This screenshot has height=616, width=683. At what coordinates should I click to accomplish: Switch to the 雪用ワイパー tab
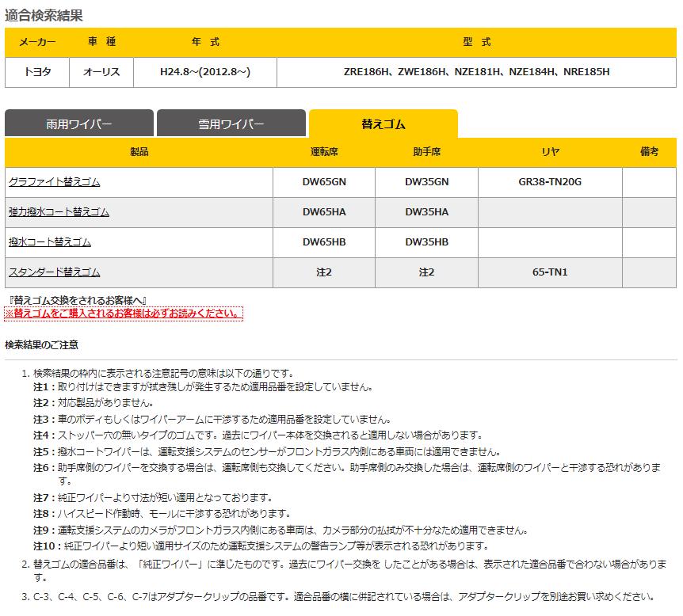click(x=231, y=124)
